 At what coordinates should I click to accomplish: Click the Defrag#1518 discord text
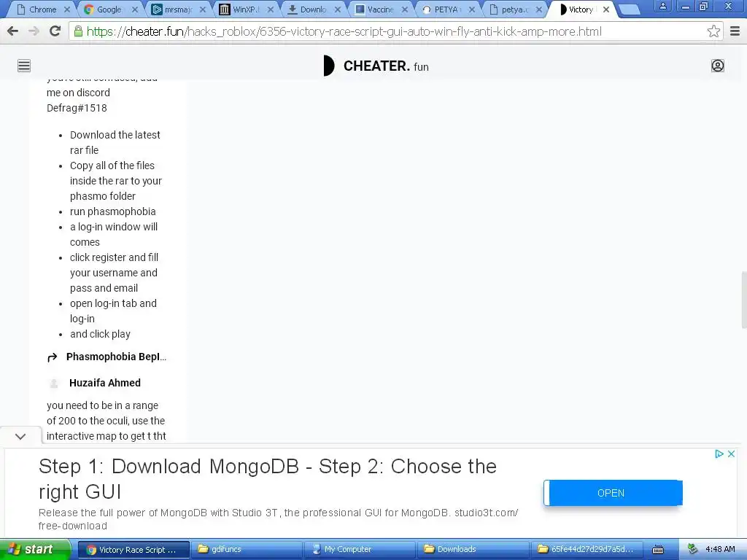tap(77, 108)
